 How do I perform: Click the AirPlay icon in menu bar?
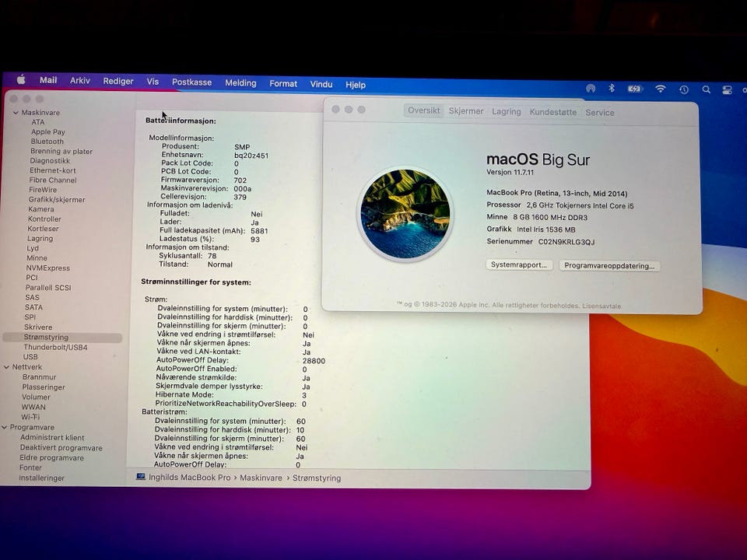pyautogui.click(x=591, y=88)
